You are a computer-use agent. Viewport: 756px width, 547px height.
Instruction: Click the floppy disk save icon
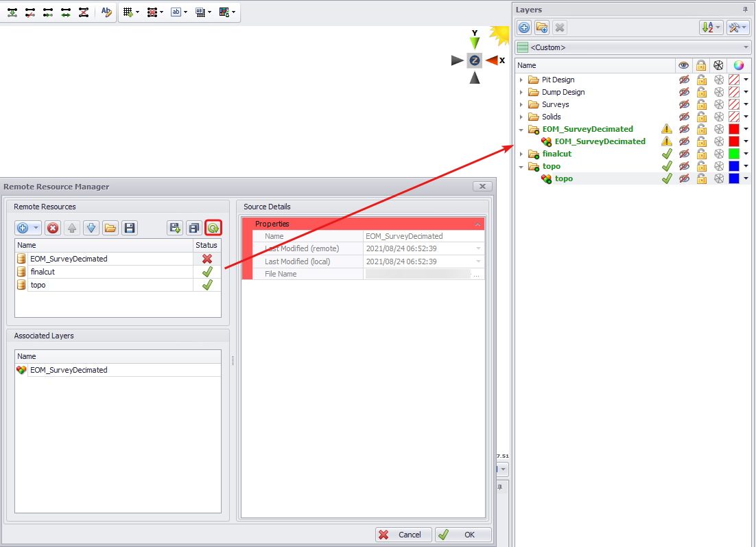pos(130,228)
